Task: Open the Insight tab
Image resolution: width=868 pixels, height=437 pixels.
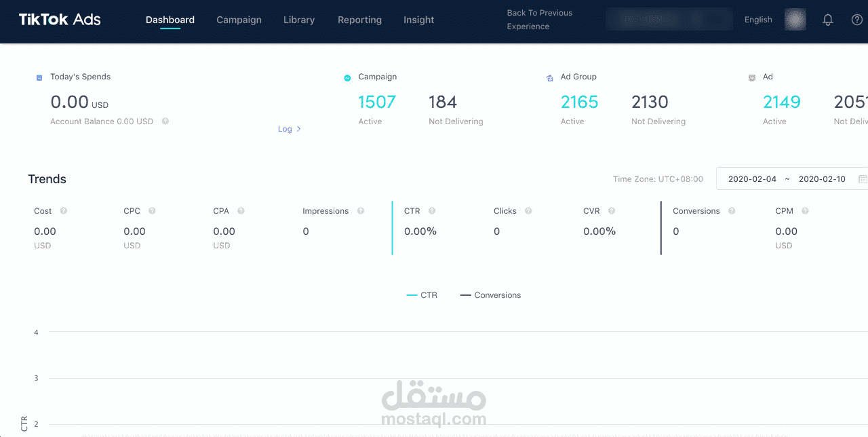Action: point(418,20)
